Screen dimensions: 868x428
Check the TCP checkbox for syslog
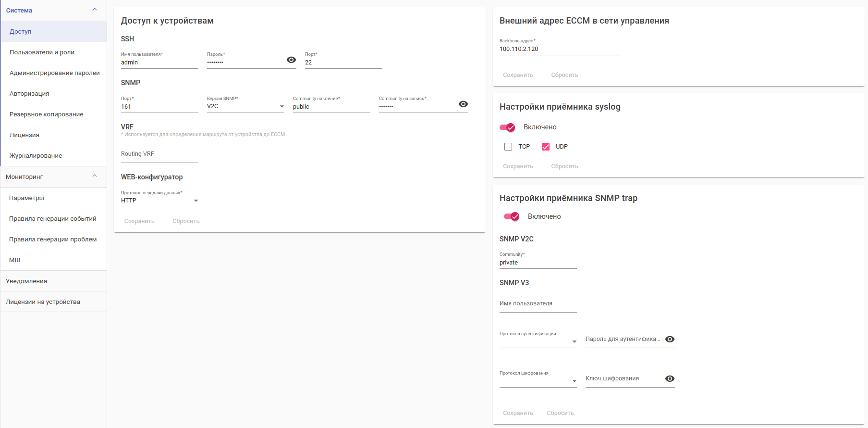[x=508, y=147]
